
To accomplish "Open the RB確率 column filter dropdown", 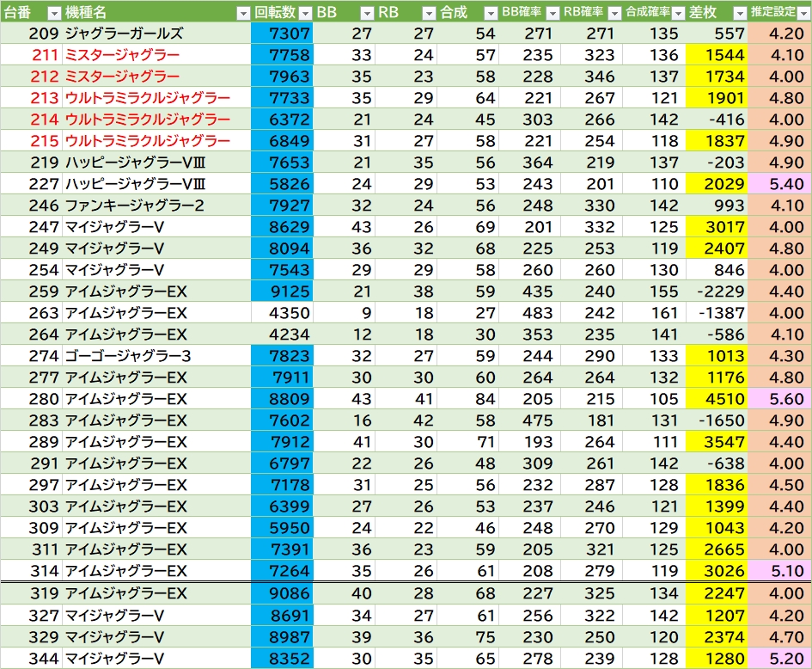I will click(x=614, y=13).
